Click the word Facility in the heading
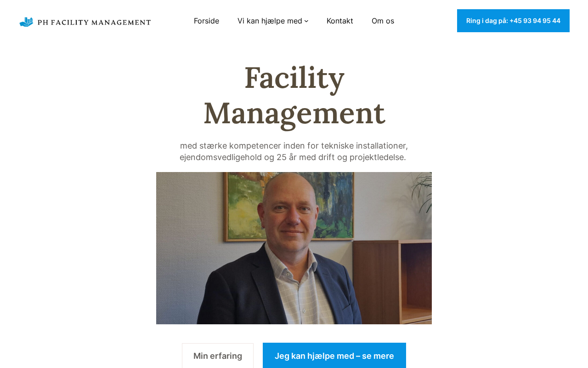Image resolution: width=588 pixels, height=368 pixels. 294,77
